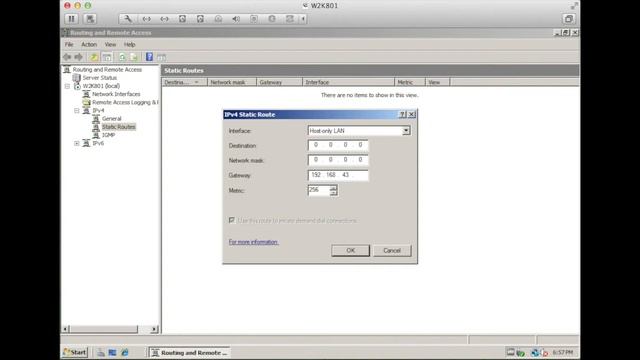Image resolution: width=640 pixels, height=360 pixels.
Task: Open the View menu
Action: pyautogui.click(x=110, y=44)
